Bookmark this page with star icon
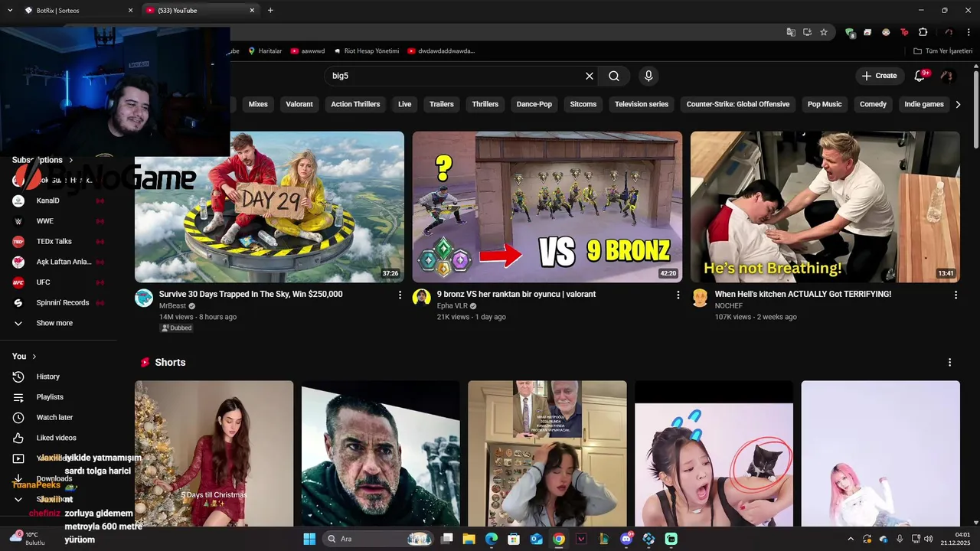980x551 pixels. click(824, 32)
